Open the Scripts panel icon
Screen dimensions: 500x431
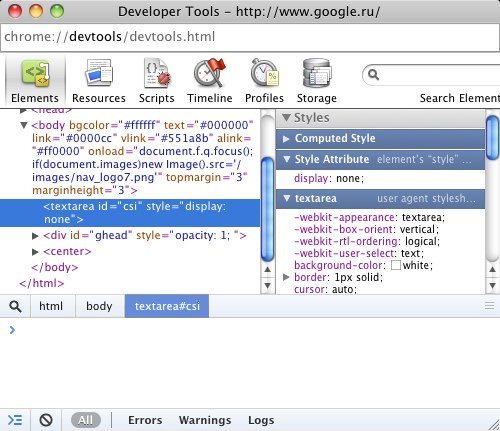157,72
